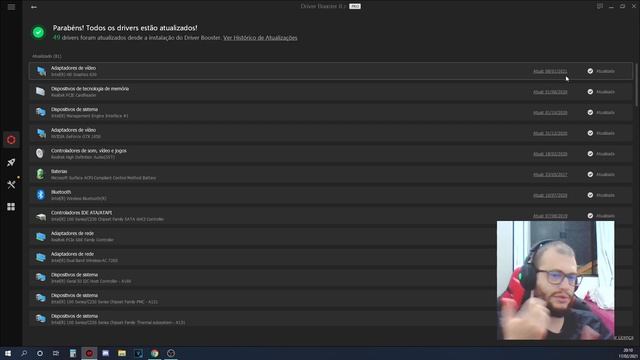Image resolution: width=640 pixels, height=360 pixels.
Task: Click the PRO badge beside the Driver Booster title
Action: point(355,7)
